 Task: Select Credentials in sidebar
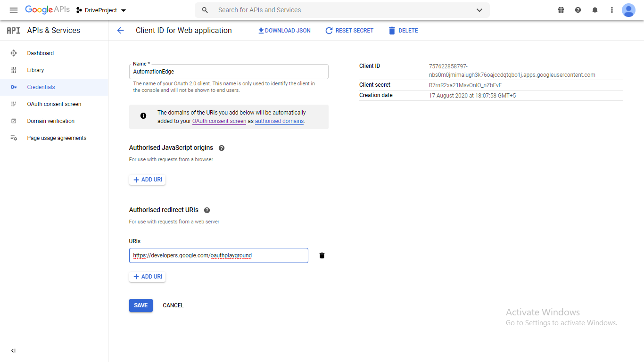click(54, 87)
